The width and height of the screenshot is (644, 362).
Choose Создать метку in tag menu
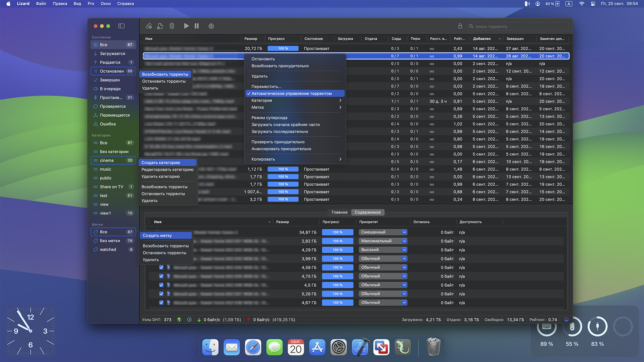click(166, 235)
